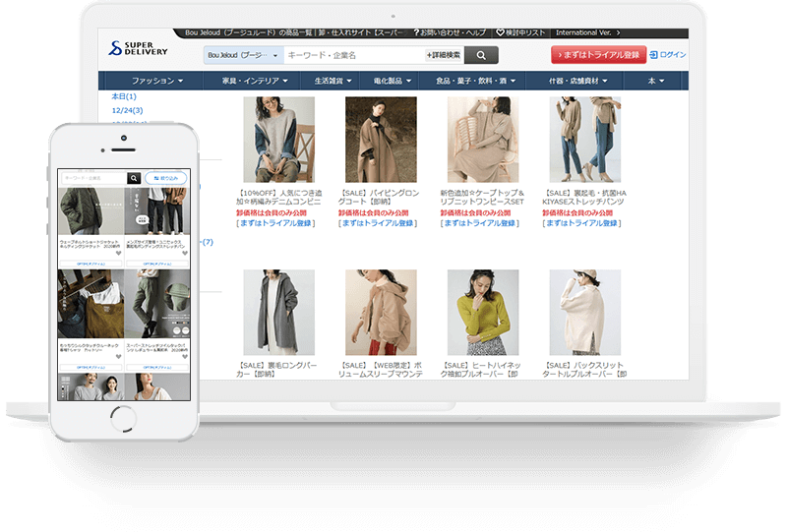Click the 本日(1) filter link
The image size is (787, 532).
124,97
